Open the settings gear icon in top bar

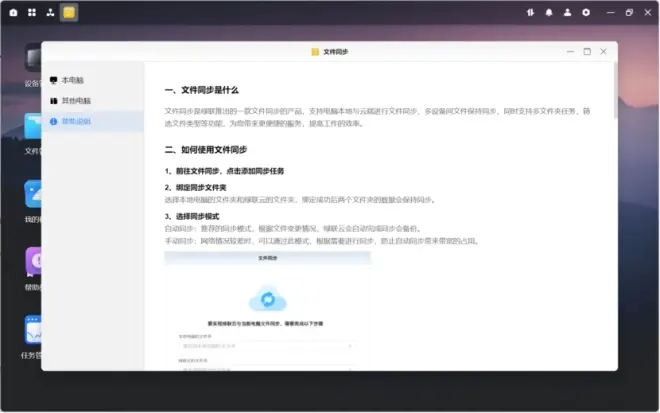tap(586, 13)
